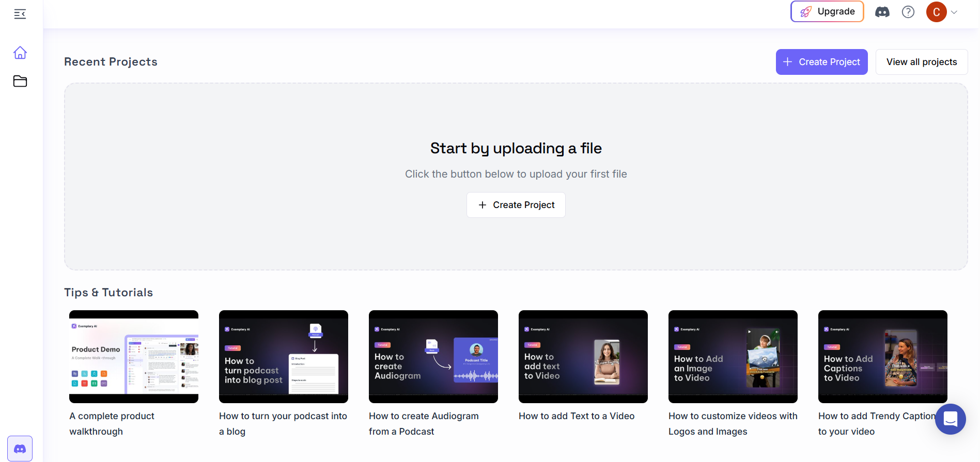Collapse the sidebar menu icon

click(x=20, y=14)
